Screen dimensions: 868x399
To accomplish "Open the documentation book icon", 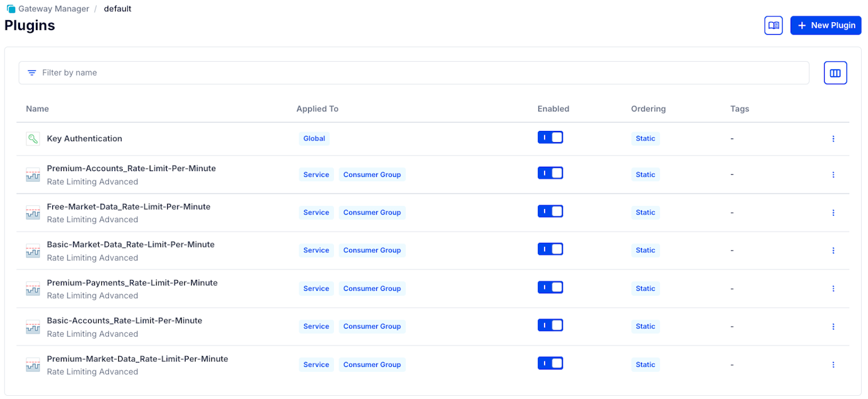I will tap(773, 25).
